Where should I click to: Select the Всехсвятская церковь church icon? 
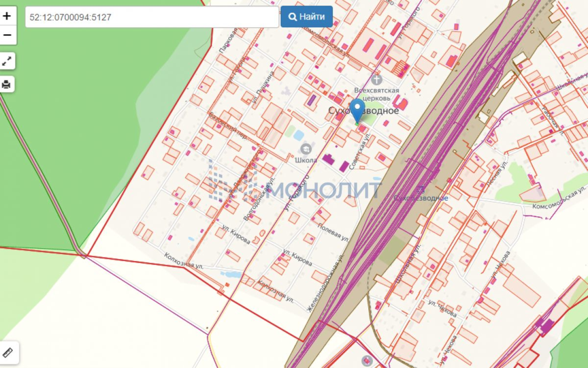click(377, 79)
